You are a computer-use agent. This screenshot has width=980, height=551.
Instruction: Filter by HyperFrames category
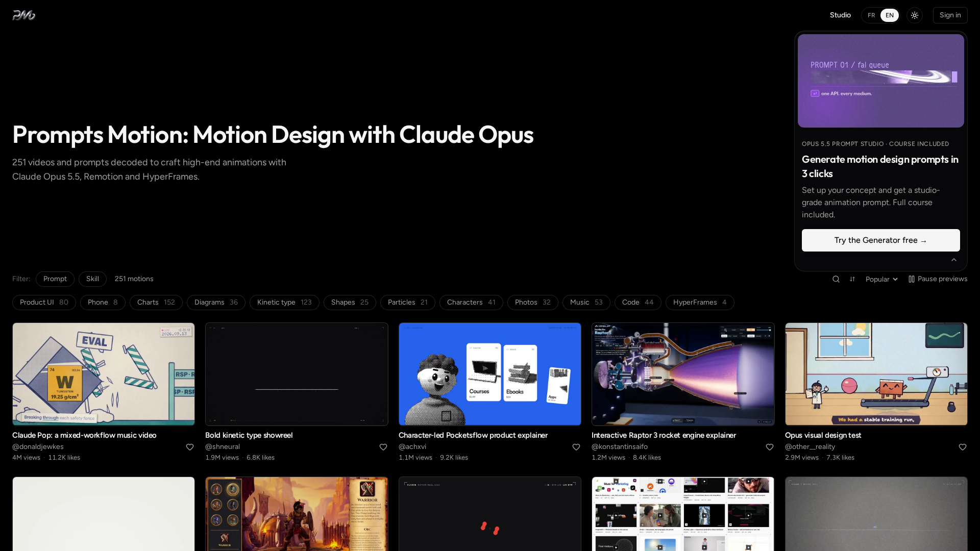tap(700, 303)
